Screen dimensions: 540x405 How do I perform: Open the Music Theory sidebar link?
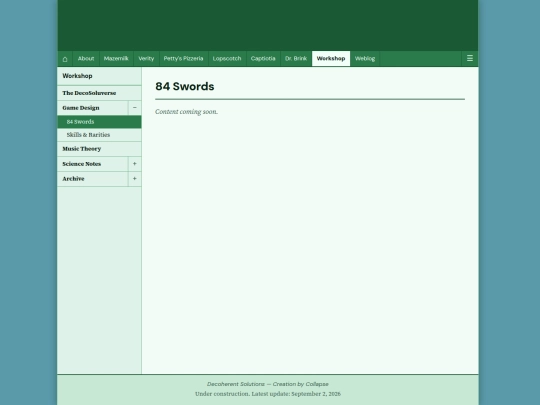pos(99,149)
